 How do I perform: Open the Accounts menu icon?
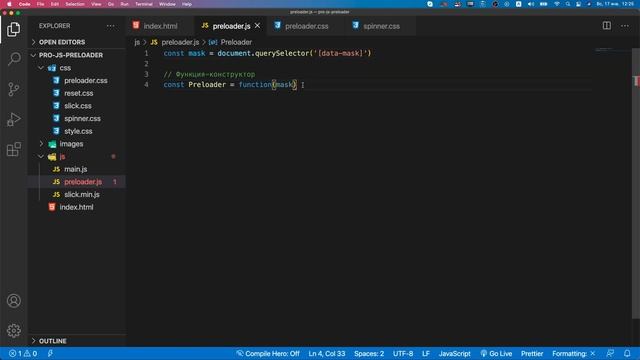point(13,301)
